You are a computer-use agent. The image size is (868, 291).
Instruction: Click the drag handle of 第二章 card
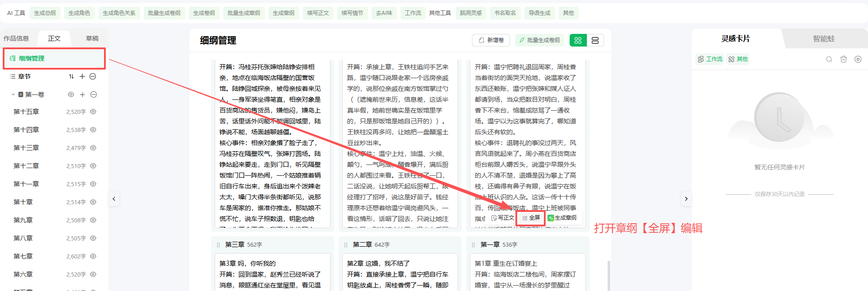(x=346, y=245)
